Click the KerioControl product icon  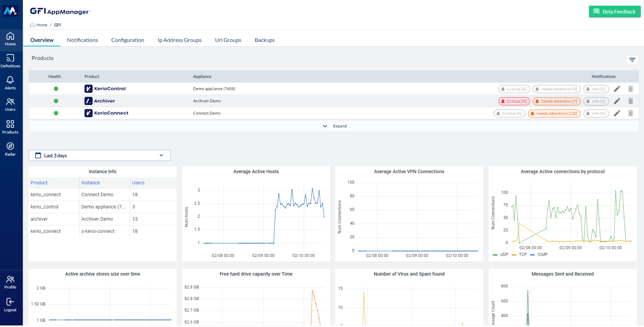(x=88, y=88)
